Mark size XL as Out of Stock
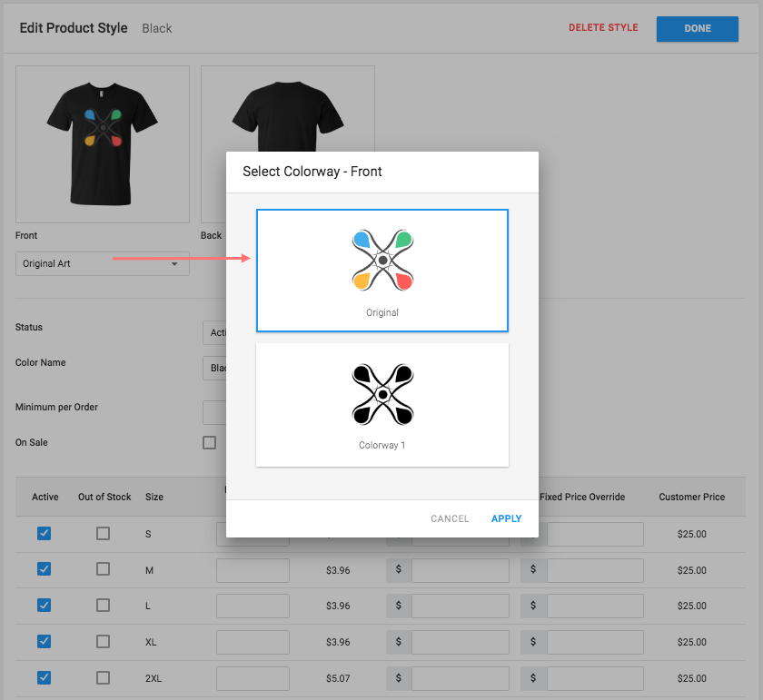 click(x=103, y=641)
